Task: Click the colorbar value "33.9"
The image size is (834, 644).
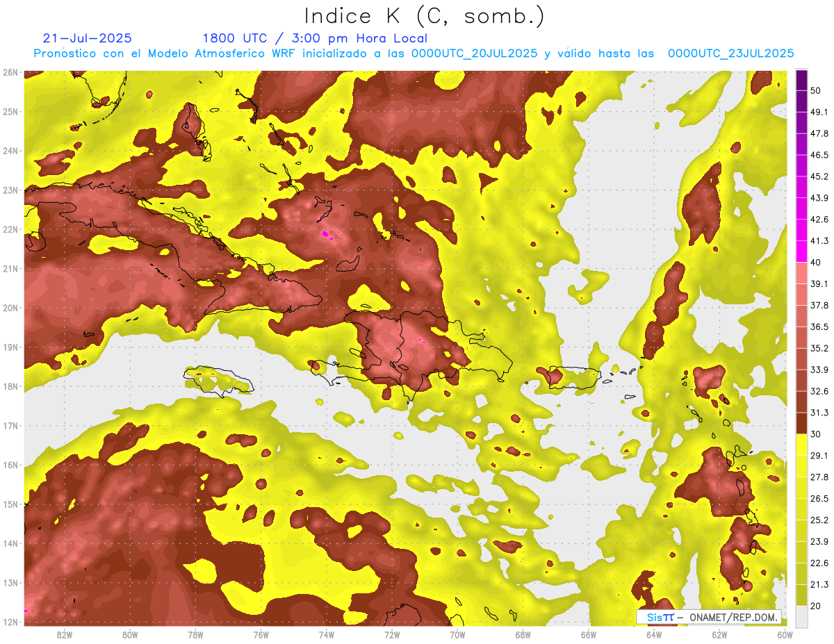Action: 819,370
